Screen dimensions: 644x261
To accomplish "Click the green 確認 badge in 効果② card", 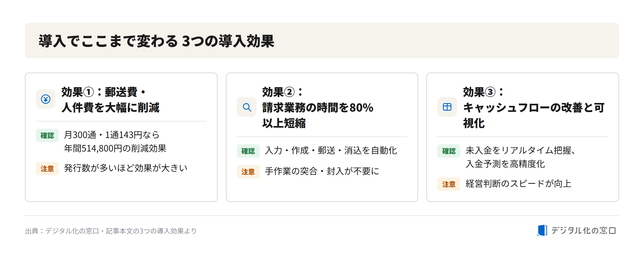I will [248, 151].
